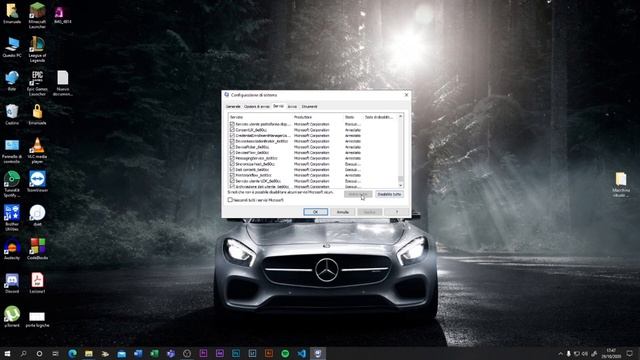Open the League of Legends desktop icon
Viewport: 640px width, 360px height.
click(x=37, y=49)
